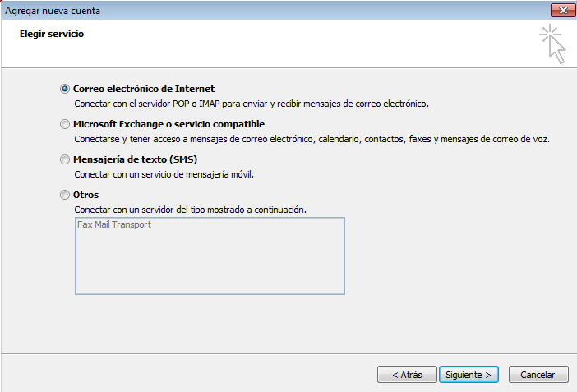This screenshot has width=577, height=392.
Task: Go back with the Atrás button
Action: [x=407, y=375]
